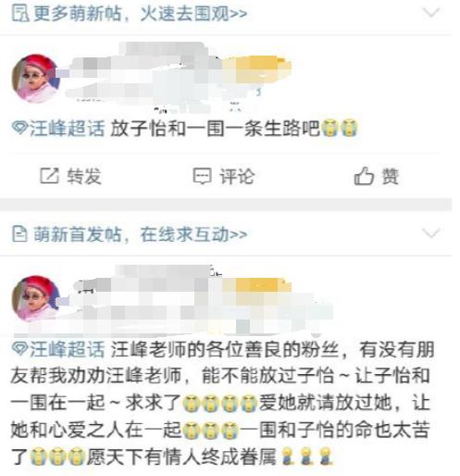The height and width of the screenshot is (476, 460).
Task: Tap the diamond supertopic icon in the second post
Action: pyautogui.click(x=19, y=348)
